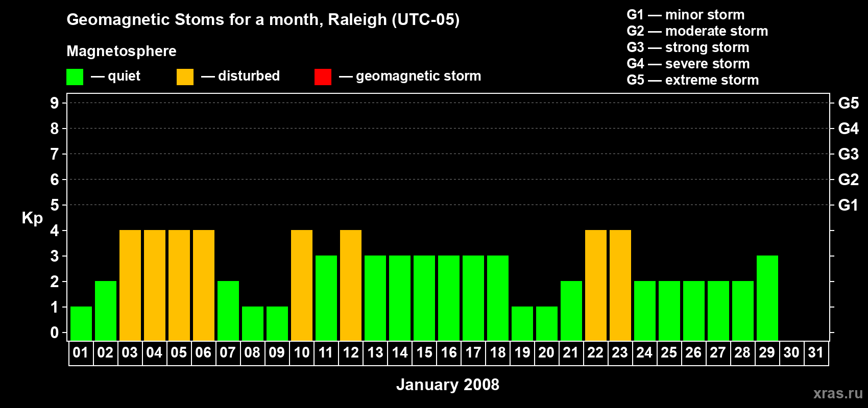Click the G5 storm level label
This screenshot has height=408, width=868.
pyautogui.click(x=848, y=103)
